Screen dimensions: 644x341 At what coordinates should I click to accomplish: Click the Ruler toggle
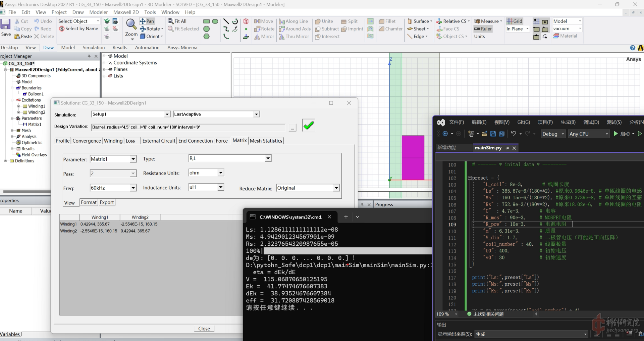483,29
